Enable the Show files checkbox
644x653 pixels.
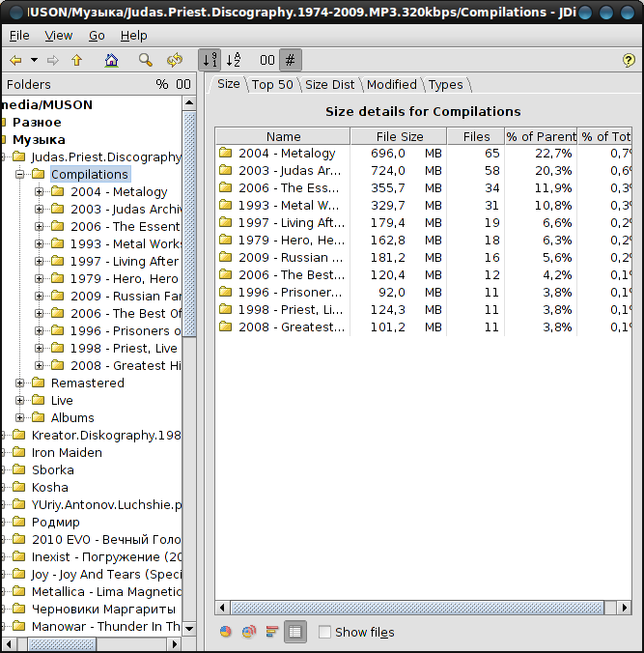click(x=324, y=632)
